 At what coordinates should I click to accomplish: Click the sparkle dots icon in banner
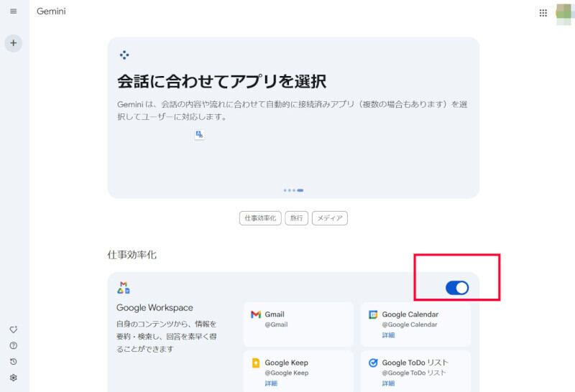click(124, 55)
